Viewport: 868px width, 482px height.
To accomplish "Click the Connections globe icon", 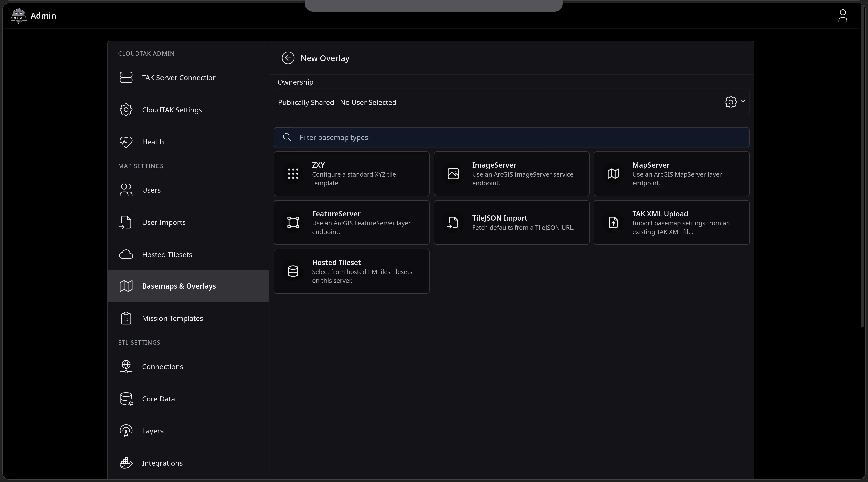I will point(126,367).
